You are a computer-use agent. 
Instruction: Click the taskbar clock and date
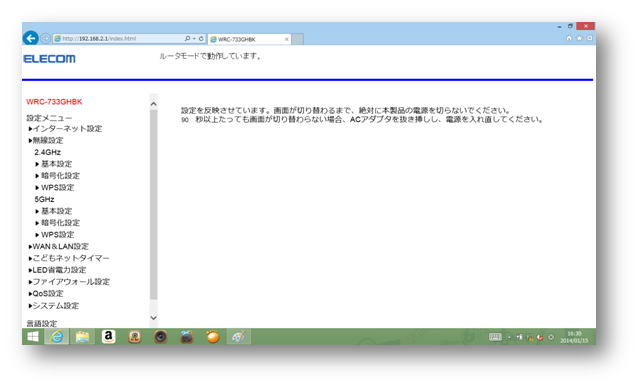tap(574, 337)
